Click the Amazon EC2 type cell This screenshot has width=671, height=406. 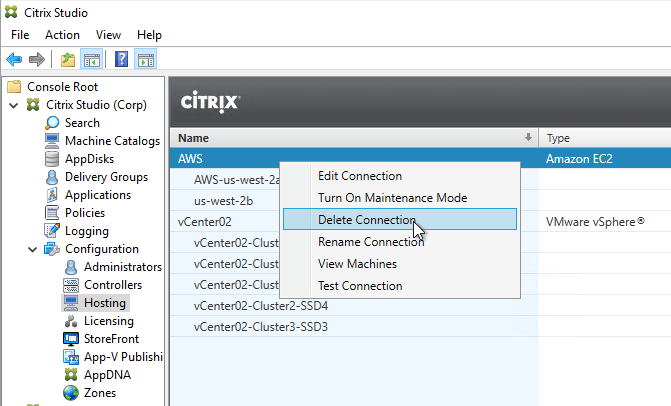click(579, 159)
